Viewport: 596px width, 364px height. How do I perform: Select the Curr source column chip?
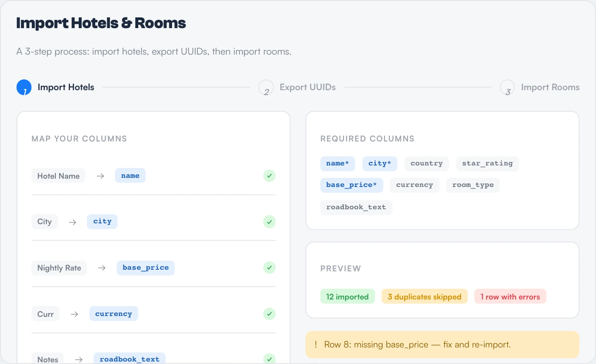coord(46,314)
